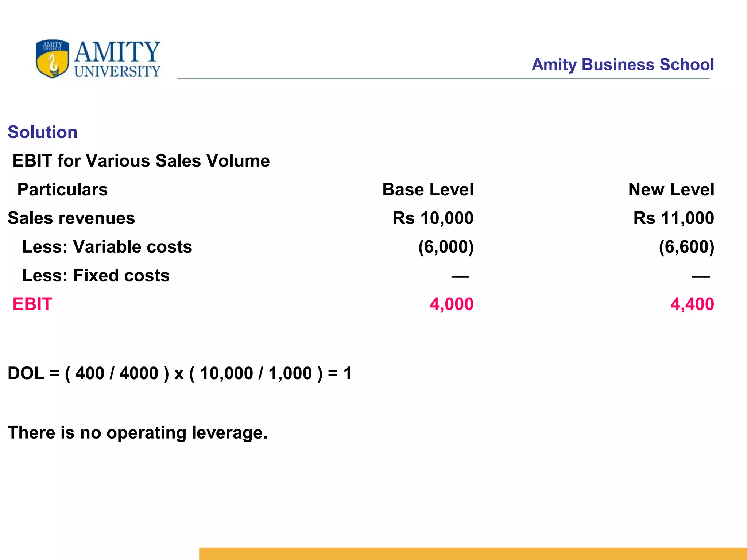Click 'There is no operating leverage.' sentence
The height and width of the screenshot is (560, 747).
(138, 433)
